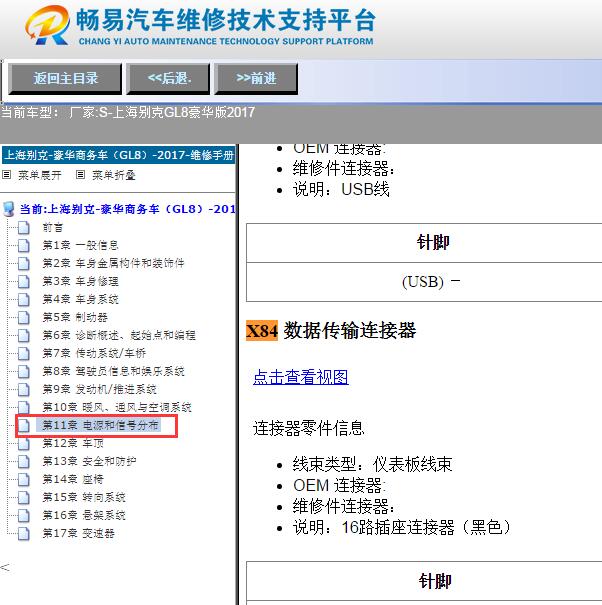
Task: Click the page icon beside 前言
Action: 24,228
